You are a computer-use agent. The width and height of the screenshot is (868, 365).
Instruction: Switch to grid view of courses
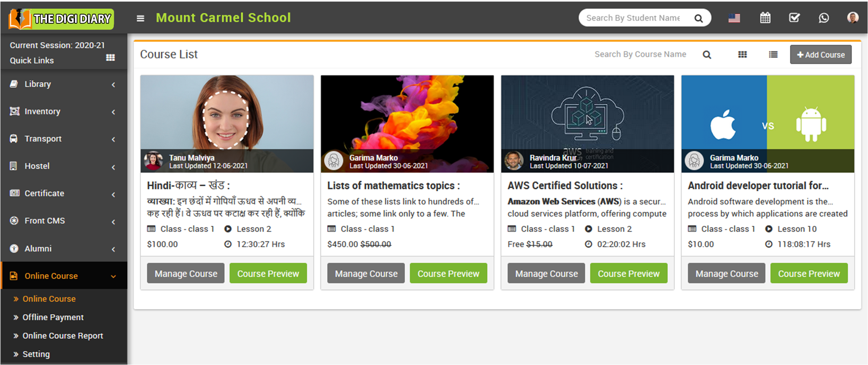coord(742,55)
